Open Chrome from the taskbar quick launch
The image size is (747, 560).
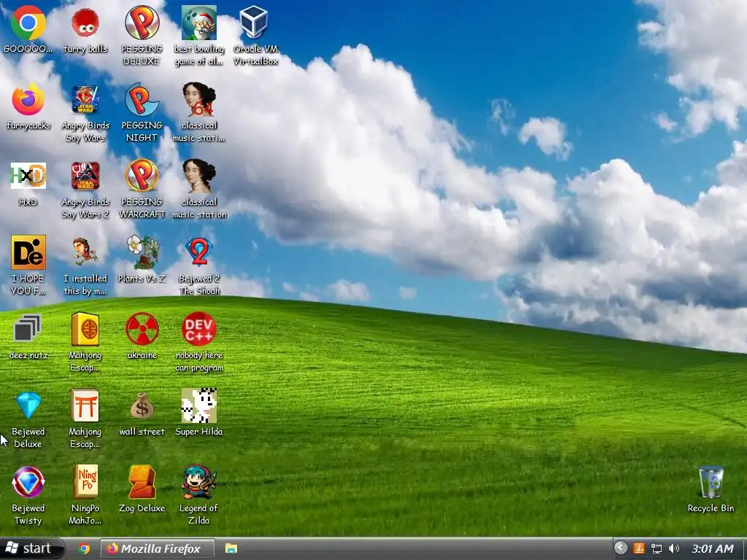[x=85, y=548]
